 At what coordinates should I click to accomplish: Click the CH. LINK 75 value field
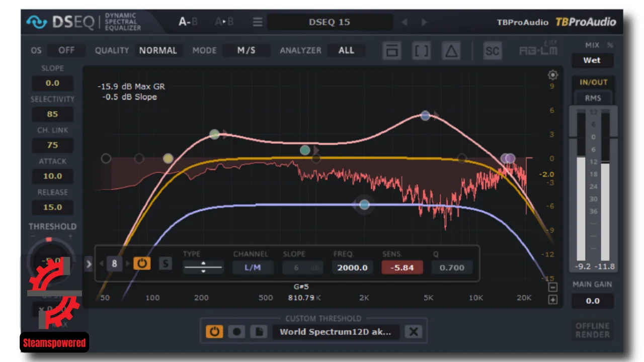pyautogui.click(x=52, y=145)
